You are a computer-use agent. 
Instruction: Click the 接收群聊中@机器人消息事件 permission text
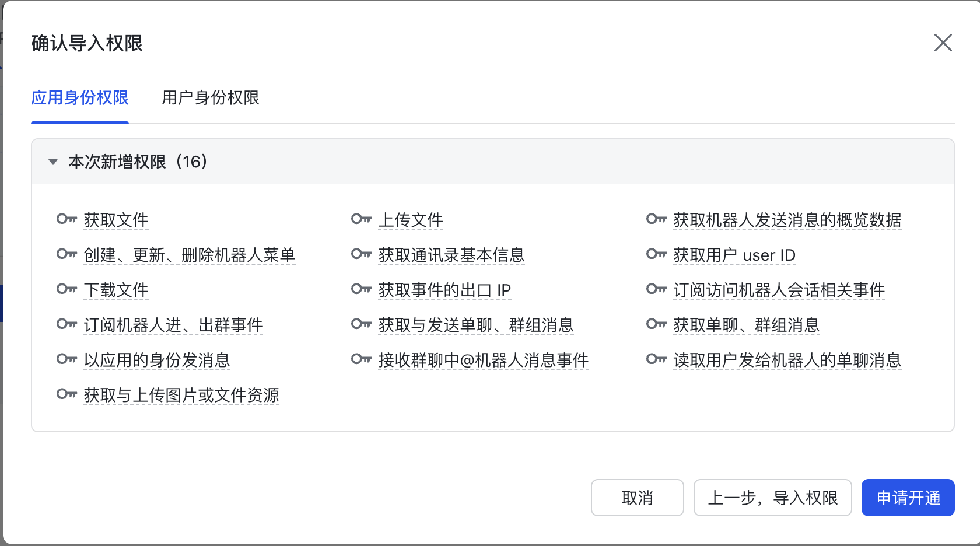(483, 360)
